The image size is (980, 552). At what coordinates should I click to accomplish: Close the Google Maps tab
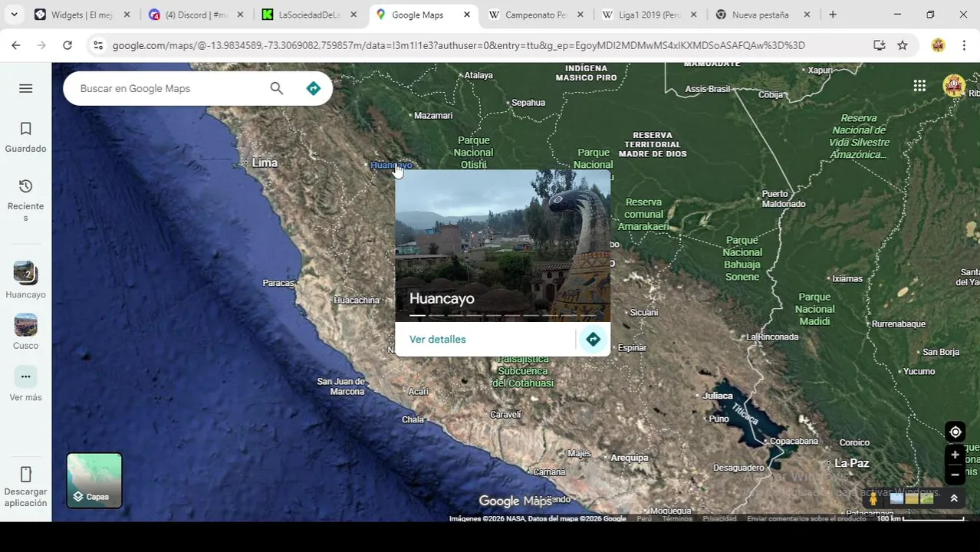[467, 15]
